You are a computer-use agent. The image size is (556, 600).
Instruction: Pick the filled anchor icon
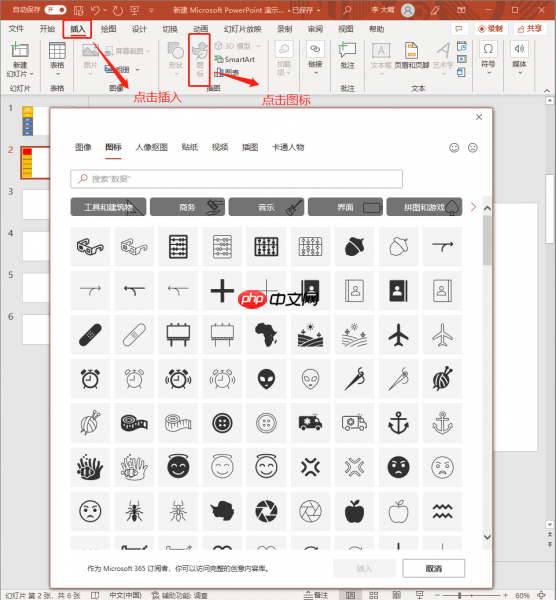(398, 423)
